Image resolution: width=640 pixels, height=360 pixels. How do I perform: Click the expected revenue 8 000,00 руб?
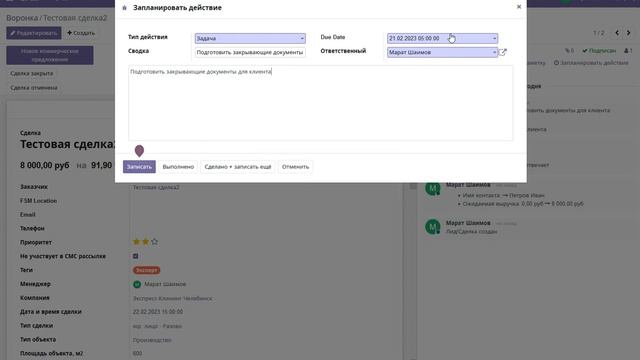coord(45,165)
